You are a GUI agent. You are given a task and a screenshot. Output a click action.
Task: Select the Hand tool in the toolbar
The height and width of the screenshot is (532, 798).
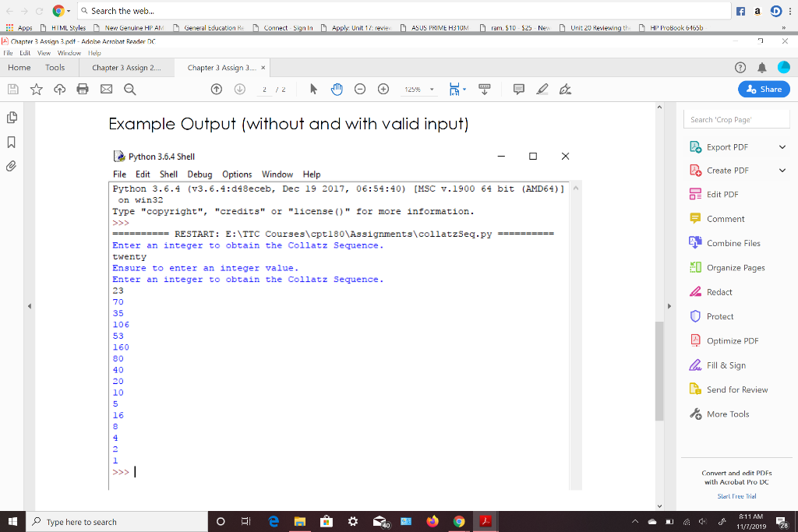point(336,89)
